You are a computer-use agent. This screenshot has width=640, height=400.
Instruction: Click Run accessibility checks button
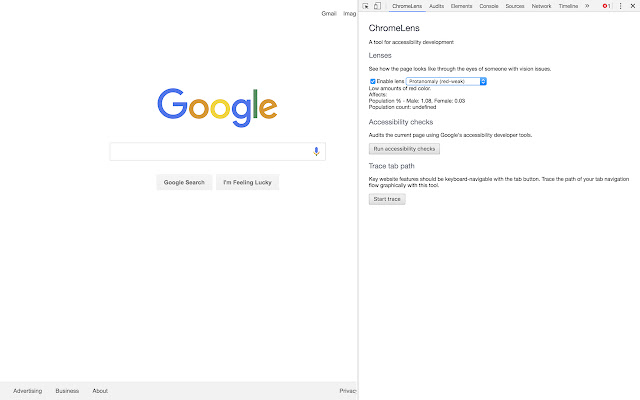click(x=404, y=149)
